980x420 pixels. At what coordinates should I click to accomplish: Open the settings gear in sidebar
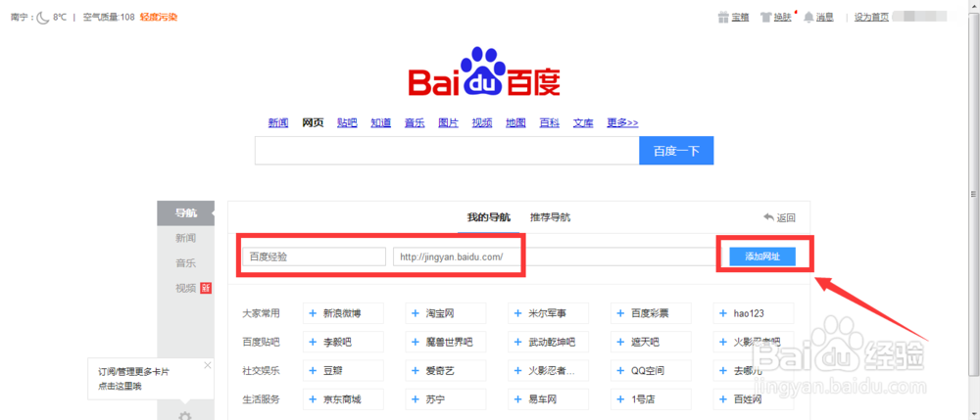coord(185,416)
